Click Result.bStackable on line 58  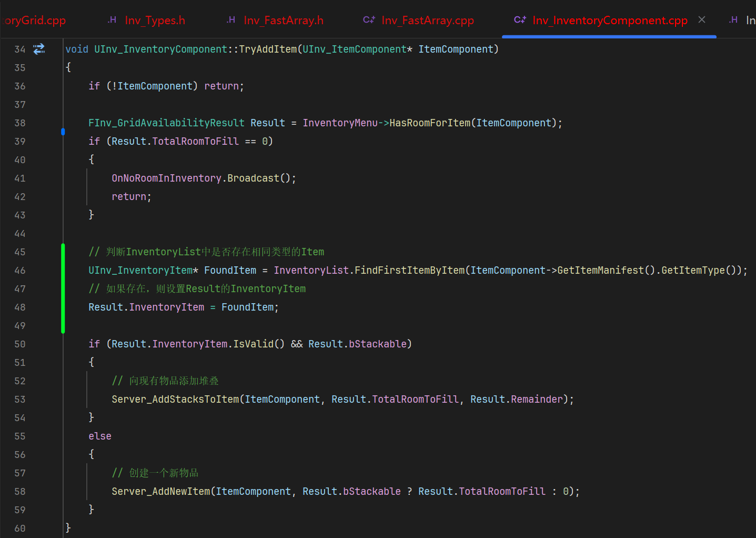351,491
